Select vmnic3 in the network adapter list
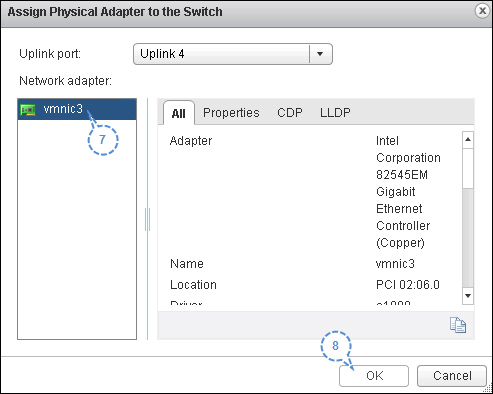493x394 pixels. point(77,109)
